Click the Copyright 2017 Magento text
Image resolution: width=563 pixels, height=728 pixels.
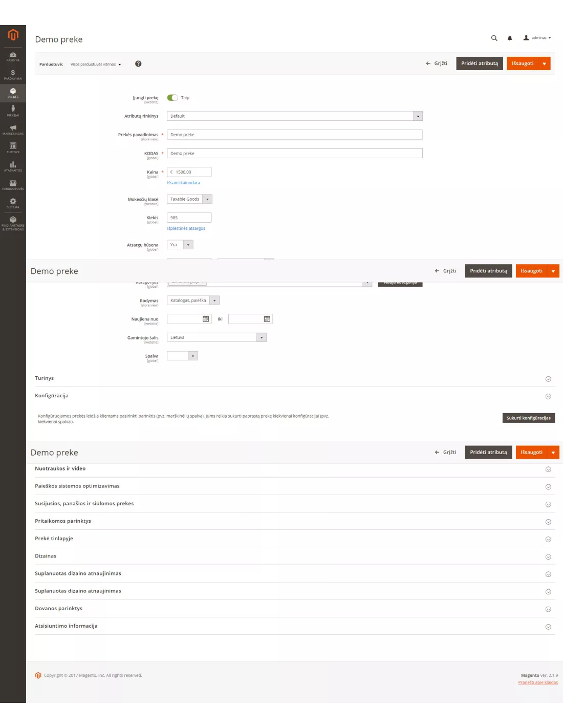click(x=93, y=676)
